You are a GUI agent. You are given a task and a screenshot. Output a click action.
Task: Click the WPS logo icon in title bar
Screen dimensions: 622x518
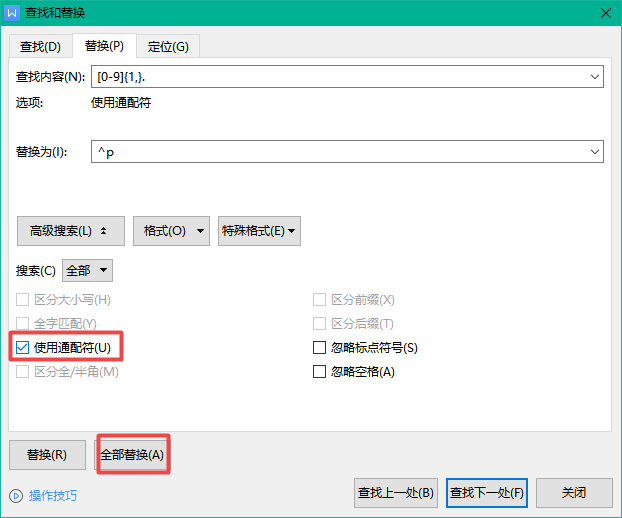point(12,13)
